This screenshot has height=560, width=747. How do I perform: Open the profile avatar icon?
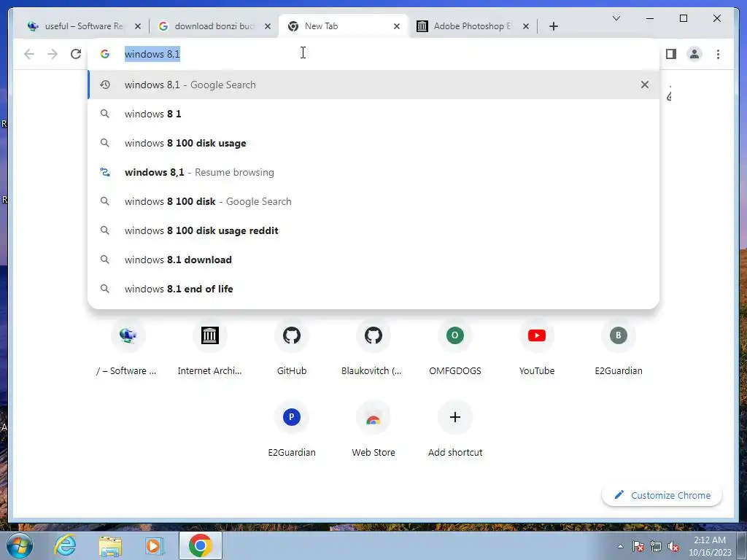(x=694, y=54)
